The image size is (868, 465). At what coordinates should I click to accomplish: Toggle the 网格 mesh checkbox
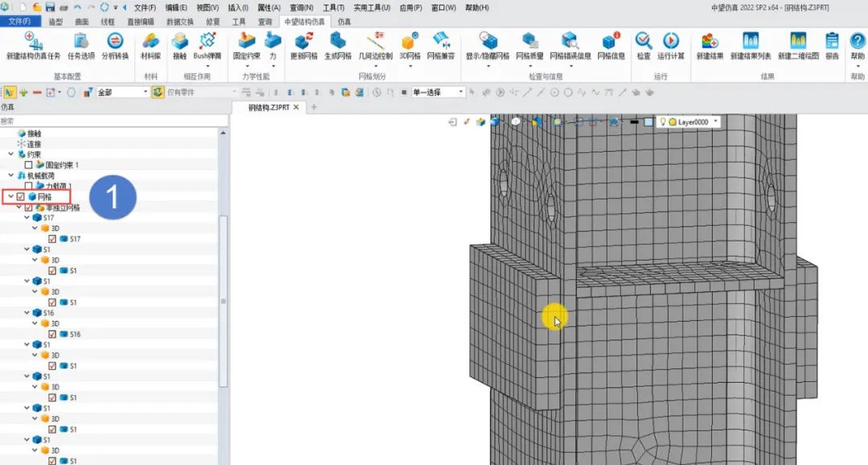[x=20, y=196]
